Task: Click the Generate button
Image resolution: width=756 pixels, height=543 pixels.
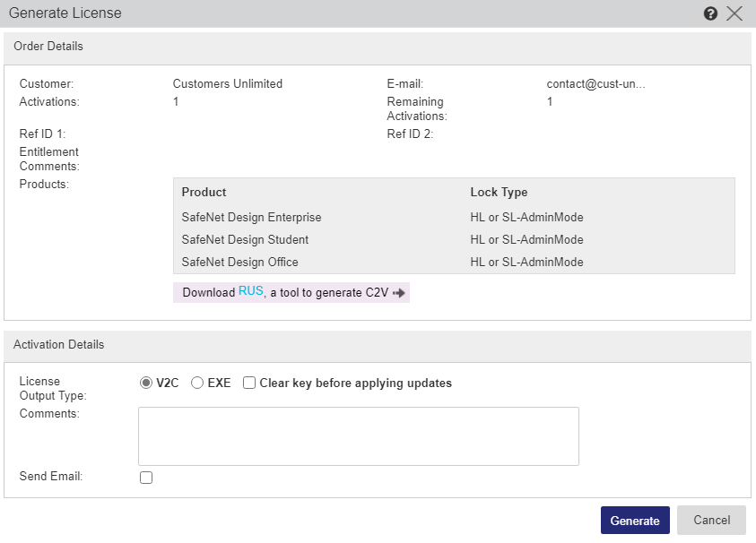Action: coord(635,521)
